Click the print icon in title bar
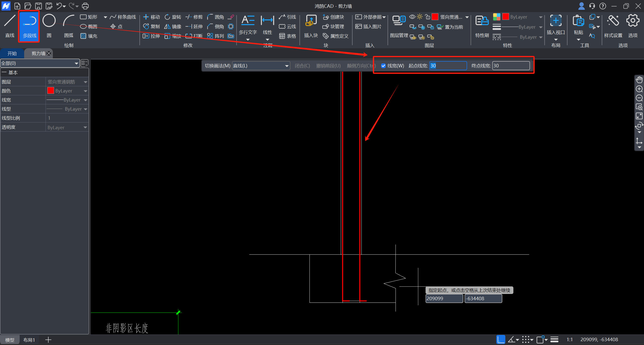 pyautogui.click(x=85, y=6)
